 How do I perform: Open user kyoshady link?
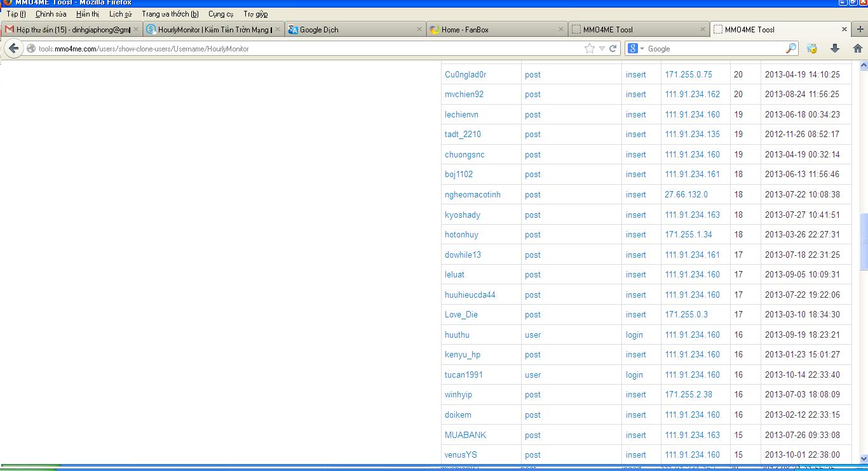(463, 215)
